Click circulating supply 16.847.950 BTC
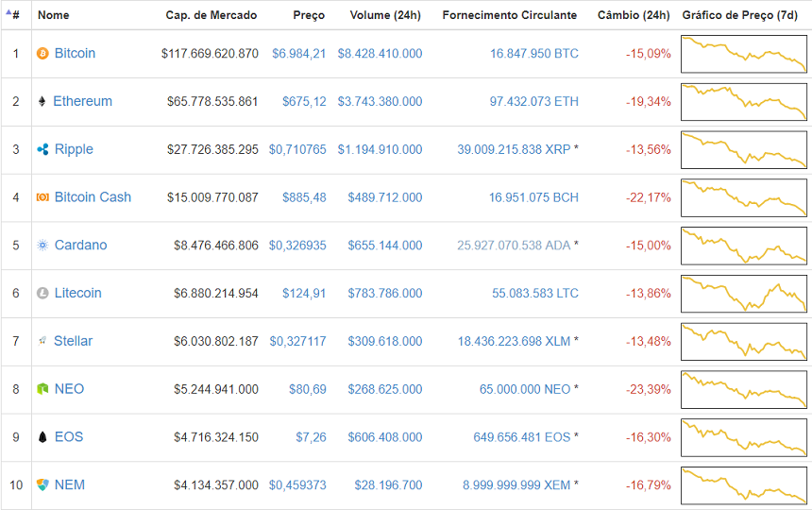Screen dimensions: 812x510 pos(533,54)
